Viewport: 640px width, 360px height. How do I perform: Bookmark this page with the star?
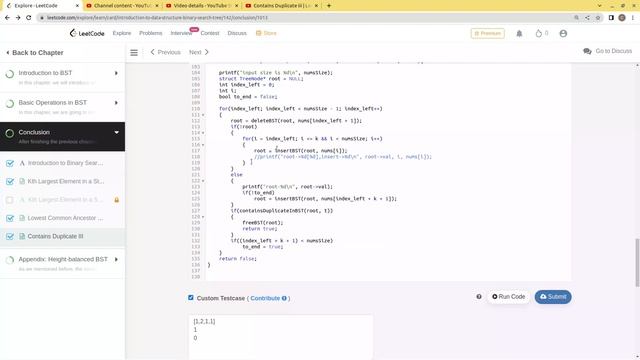[598, 18]
